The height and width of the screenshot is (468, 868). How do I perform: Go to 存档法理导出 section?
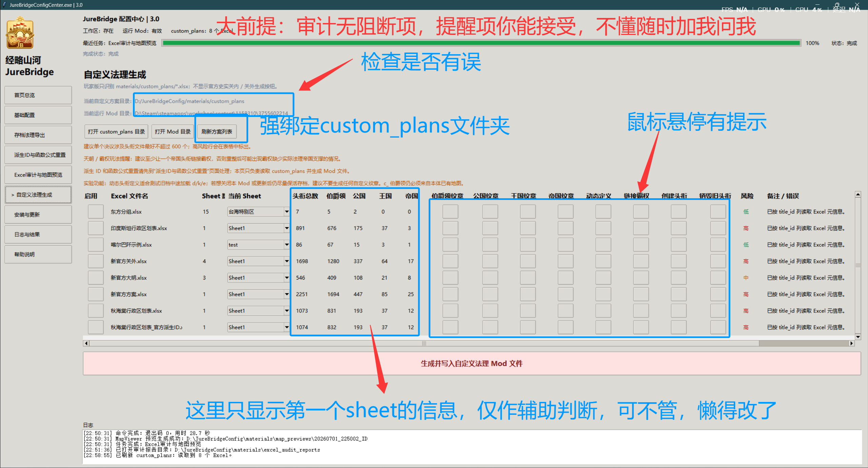click(38, 135)
